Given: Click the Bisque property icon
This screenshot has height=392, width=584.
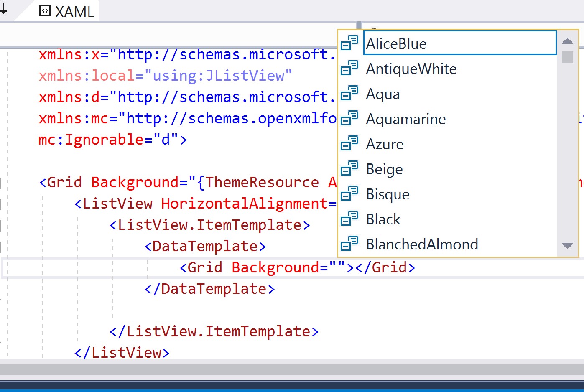Looking at the screenshot, I should click(349, 193).
